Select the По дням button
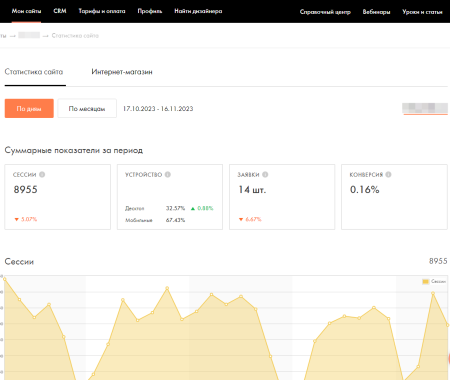Screen dimensions: 450x380 pos(29,108)
